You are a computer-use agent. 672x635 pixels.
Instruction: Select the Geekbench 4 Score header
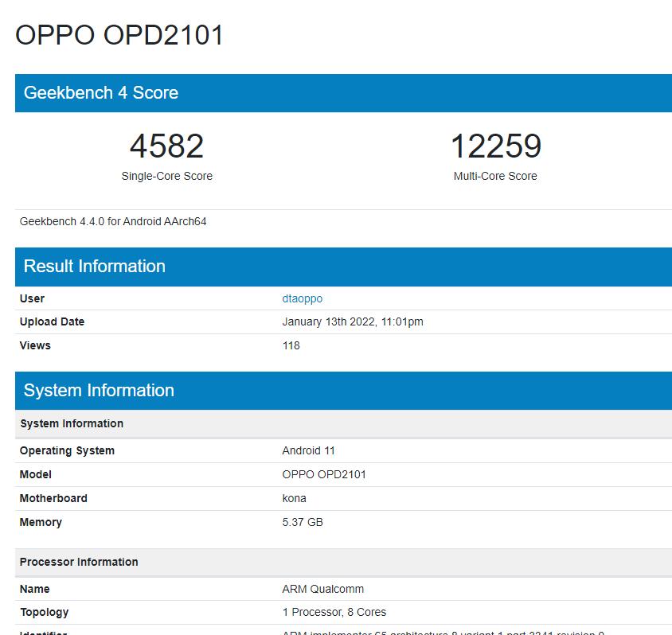pyautogui.click(x=100, y=92)
